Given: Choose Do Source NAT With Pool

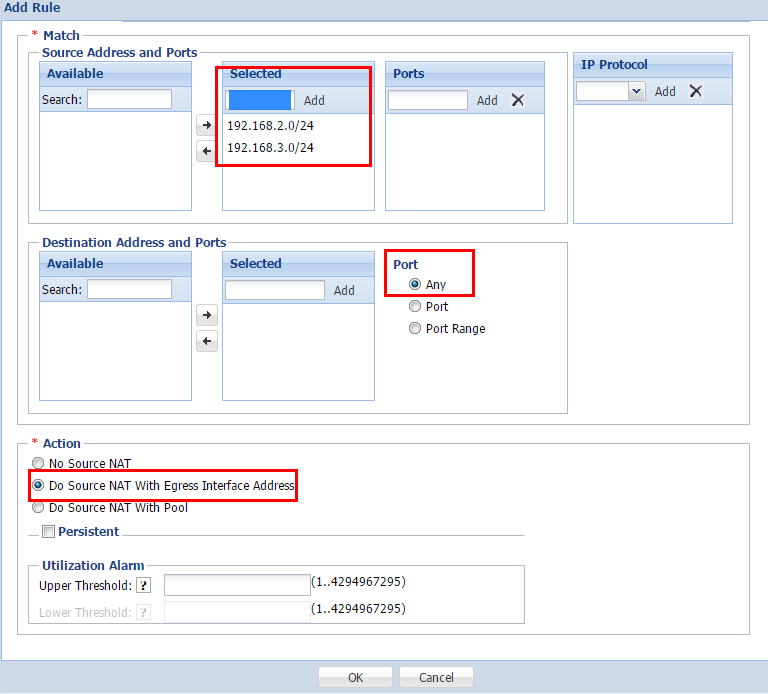Looking at the screenshot, I should click(38, 507).
